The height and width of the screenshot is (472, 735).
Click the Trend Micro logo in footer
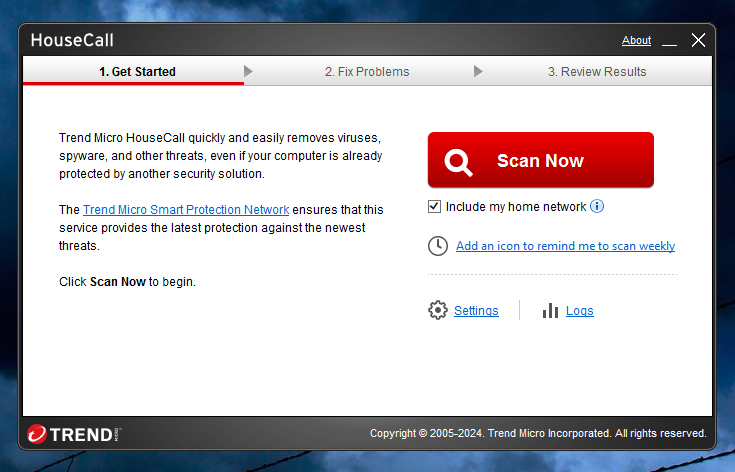[74, 435]
